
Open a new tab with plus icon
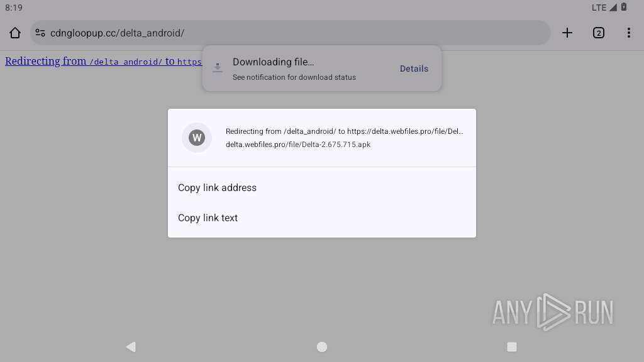tap(567, 33)
